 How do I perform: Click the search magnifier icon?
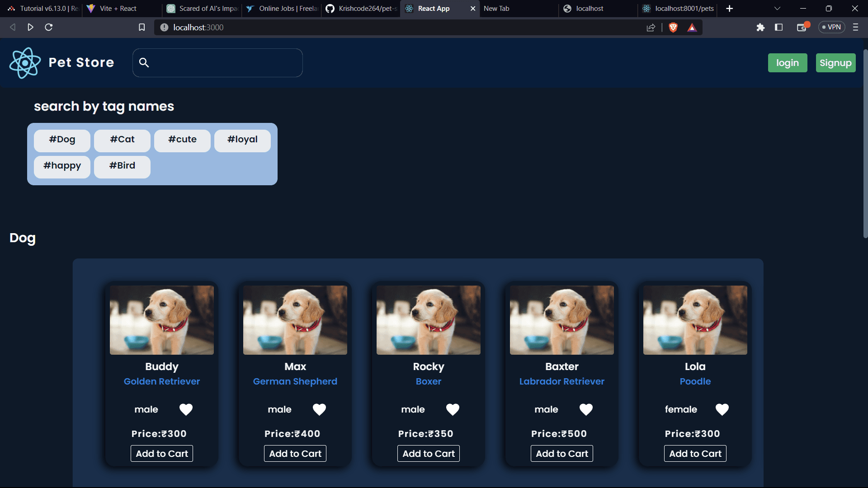pyautogui.click(x=144, y=63)
